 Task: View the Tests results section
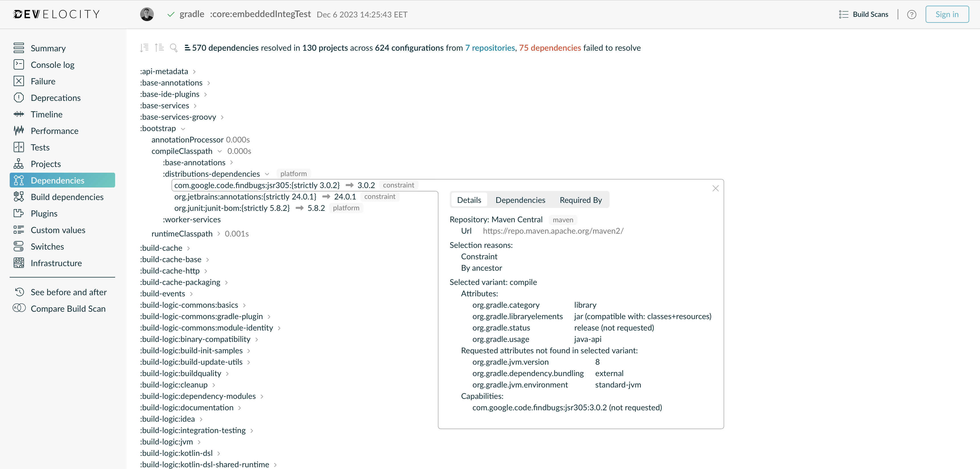click(40, 147)
